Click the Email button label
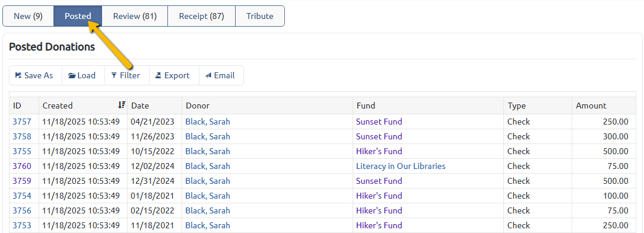The height and width of the screenshot is (233, 644). coord(224,75)
